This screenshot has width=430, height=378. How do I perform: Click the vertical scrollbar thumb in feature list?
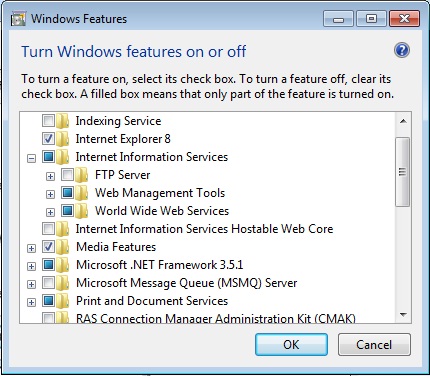click(x=403, y=172)
